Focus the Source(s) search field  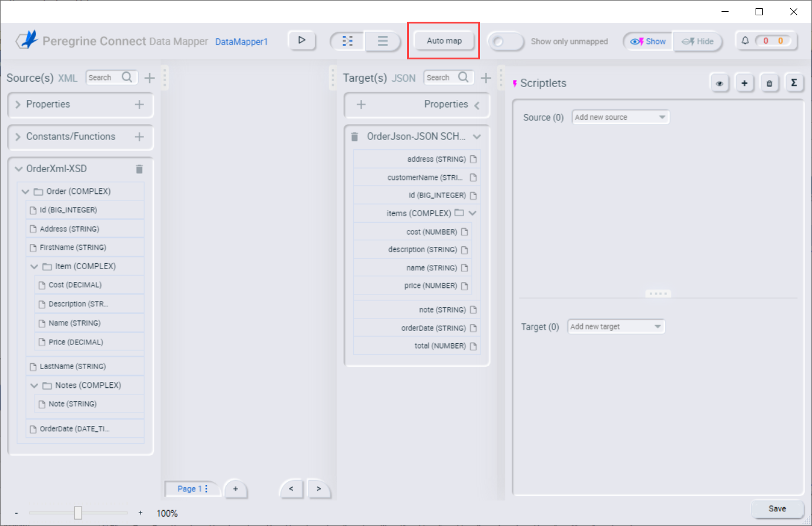pyautogui.click(x=103, y=78)
